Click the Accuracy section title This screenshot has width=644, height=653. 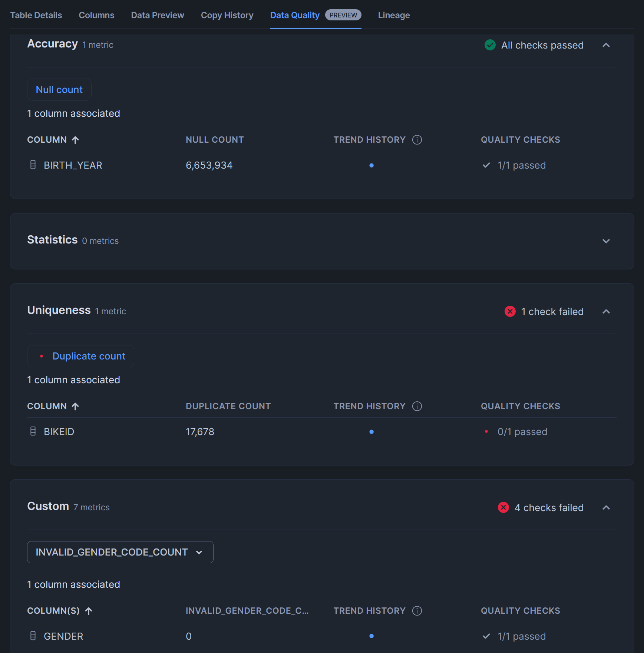tap(53, 44)
